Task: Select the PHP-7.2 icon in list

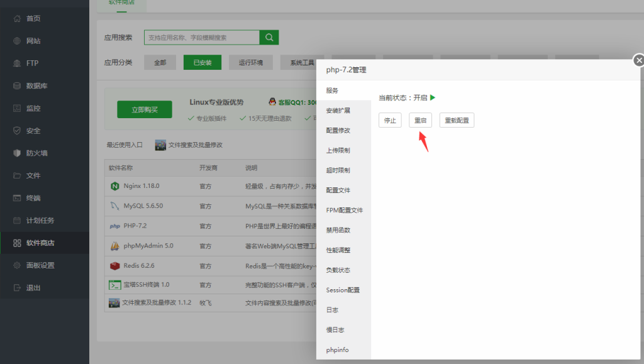Action: 115,226
